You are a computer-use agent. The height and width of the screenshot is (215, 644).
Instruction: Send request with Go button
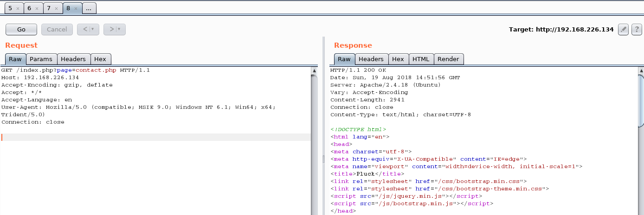tap(21, 29)
